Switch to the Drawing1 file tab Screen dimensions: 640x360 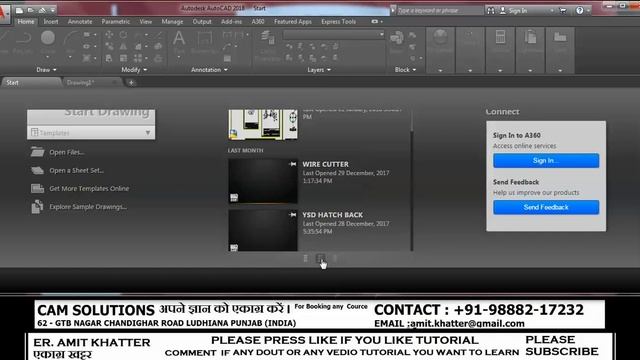[92, 82]
